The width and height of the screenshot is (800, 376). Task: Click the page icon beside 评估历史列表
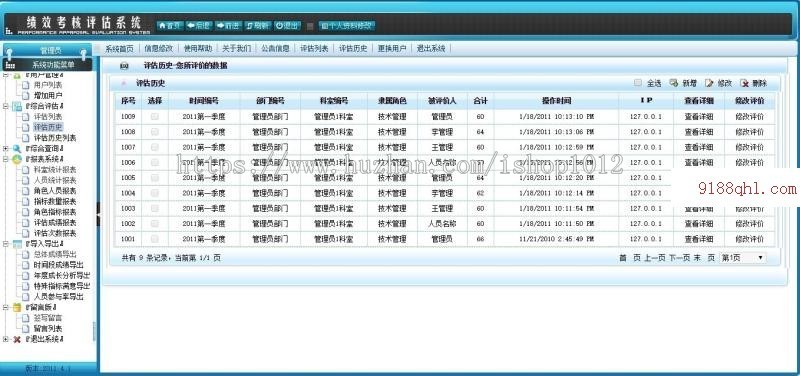pos(26,138)
